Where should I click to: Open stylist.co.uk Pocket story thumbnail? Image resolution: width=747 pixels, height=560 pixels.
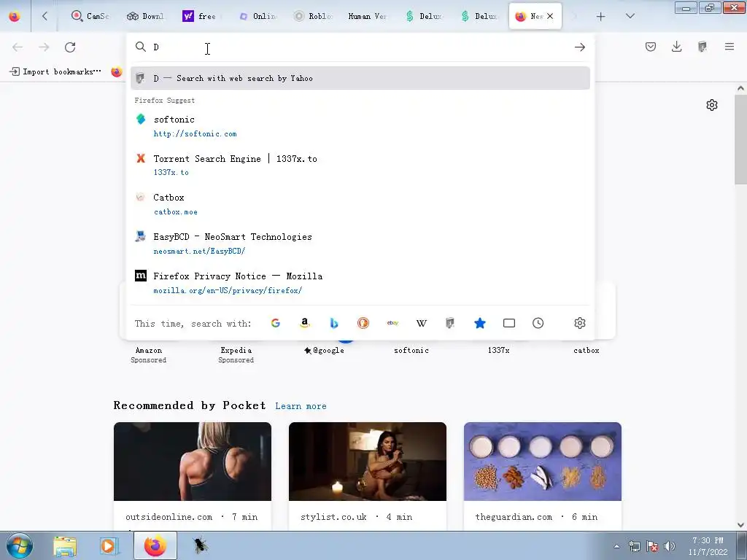point(368,462)
